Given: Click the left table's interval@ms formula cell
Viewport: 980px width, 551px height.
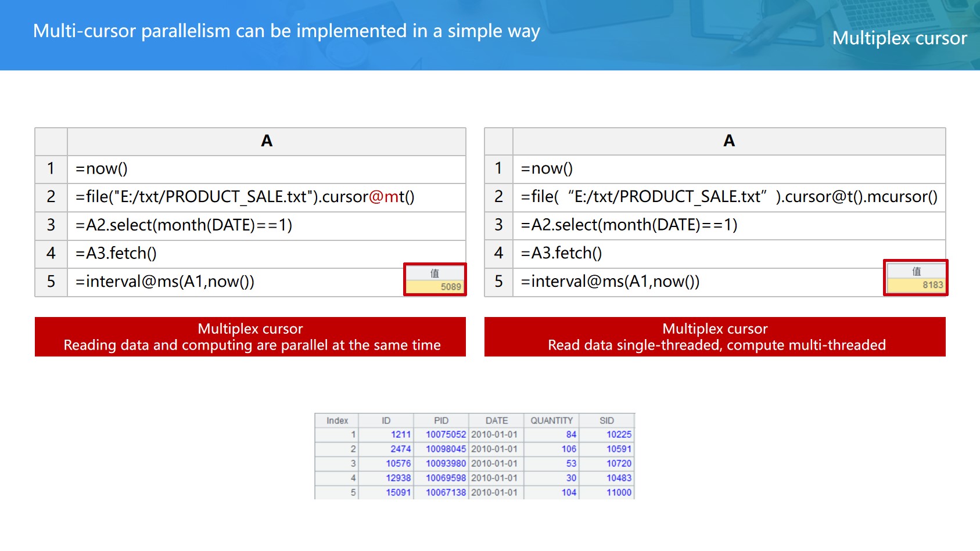Looking at the screenshot, I should click(x=232, y=282).
